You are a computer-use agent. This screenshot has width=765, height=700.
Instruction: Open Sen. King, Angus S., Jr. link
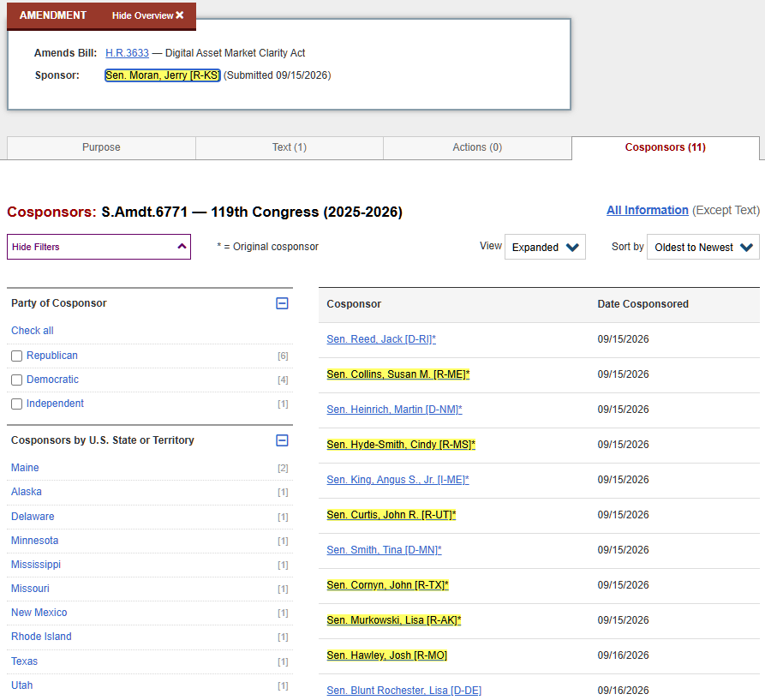397,480
